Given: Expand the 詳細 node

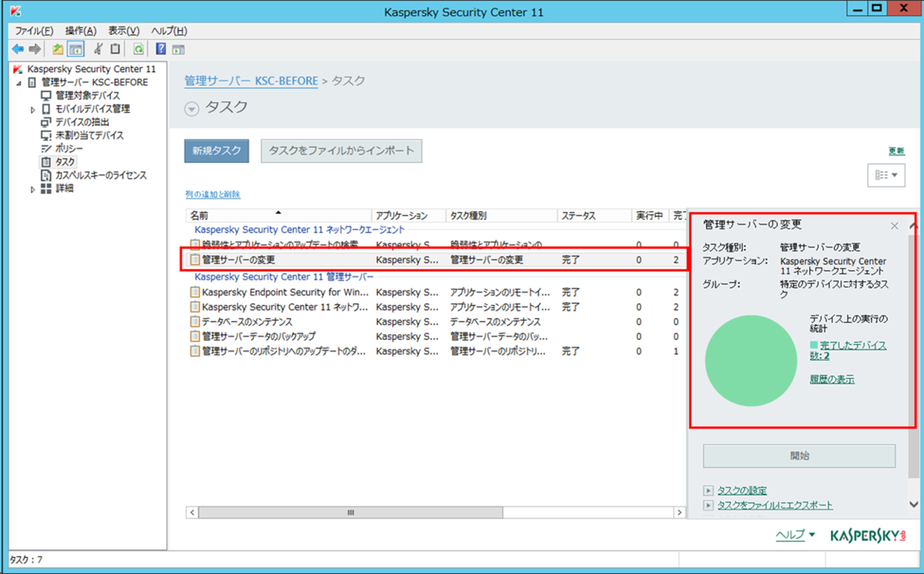Looking at the screenshot, I should pos(33,189).
